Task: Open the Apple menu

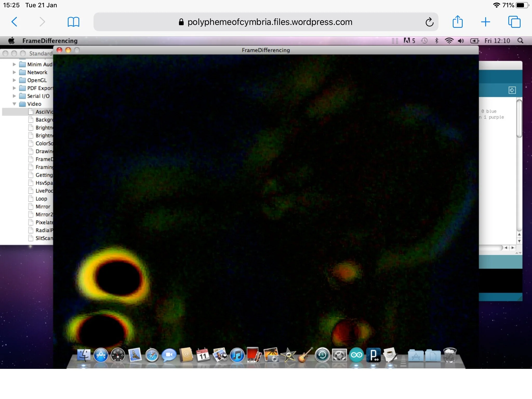Action: click(11, 41)
